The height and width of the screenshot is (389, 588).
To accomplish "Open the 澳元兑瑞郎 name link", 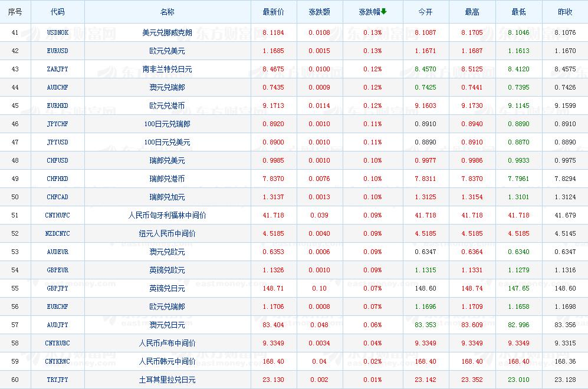I will point(167,87).
